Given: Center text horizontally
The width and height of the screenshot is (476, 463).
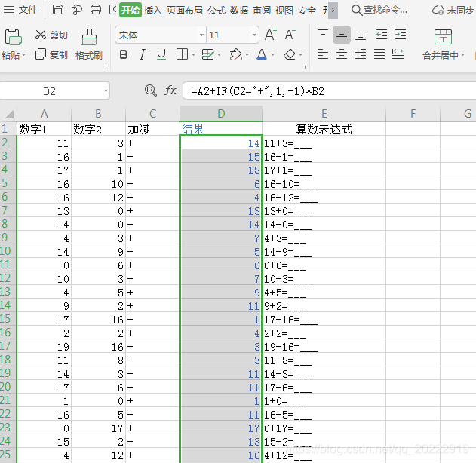Looking at the screenshot, I should [342, 54].
